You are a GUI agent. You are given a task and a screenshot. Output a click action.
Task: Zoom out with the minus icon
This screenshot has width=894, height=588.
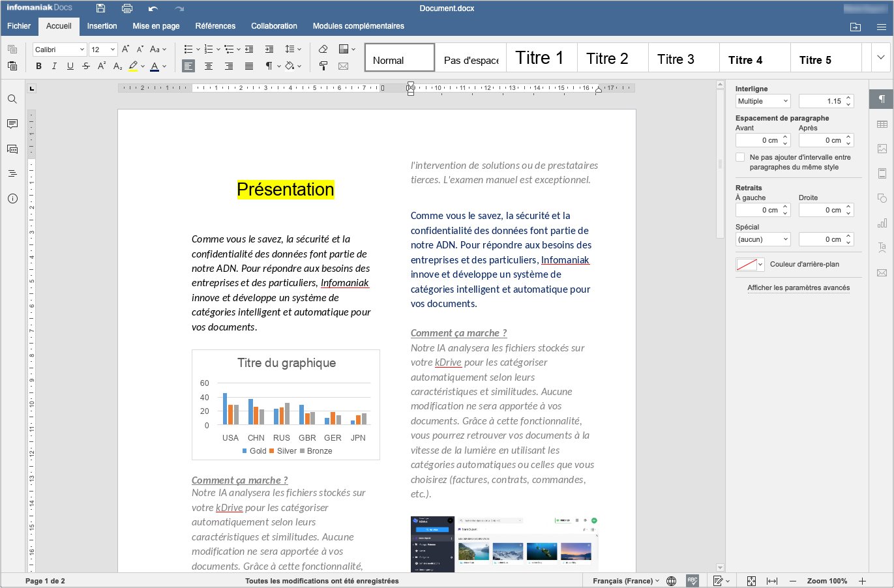tap(793, 581)
